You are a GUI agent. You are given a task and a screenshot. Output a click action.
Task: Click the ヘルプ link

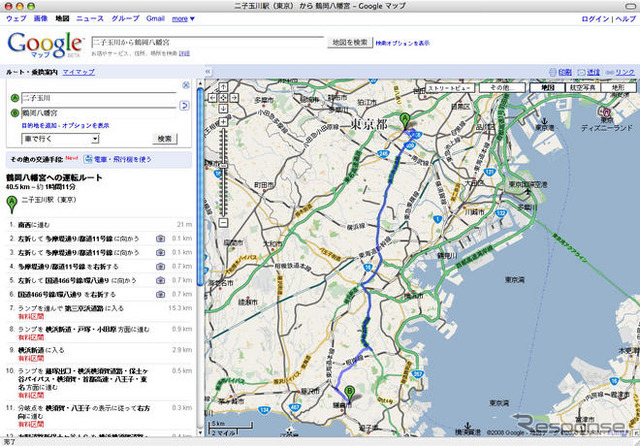[625, 19]
